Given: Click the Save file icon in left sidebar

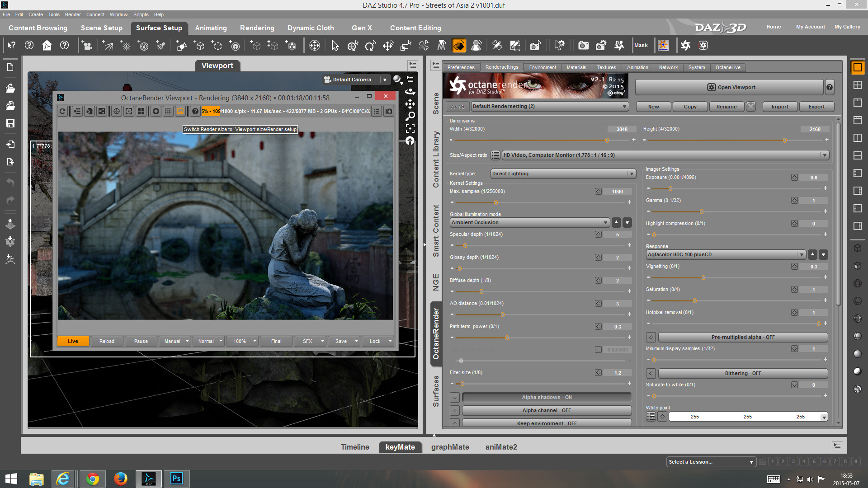Looking at the screenshot, I should [x=10, y=123].
